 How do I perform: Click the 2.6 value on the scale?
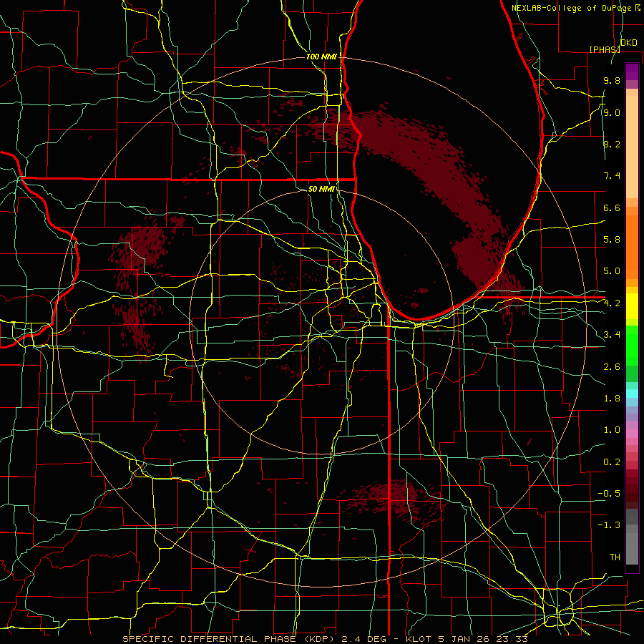612,367
